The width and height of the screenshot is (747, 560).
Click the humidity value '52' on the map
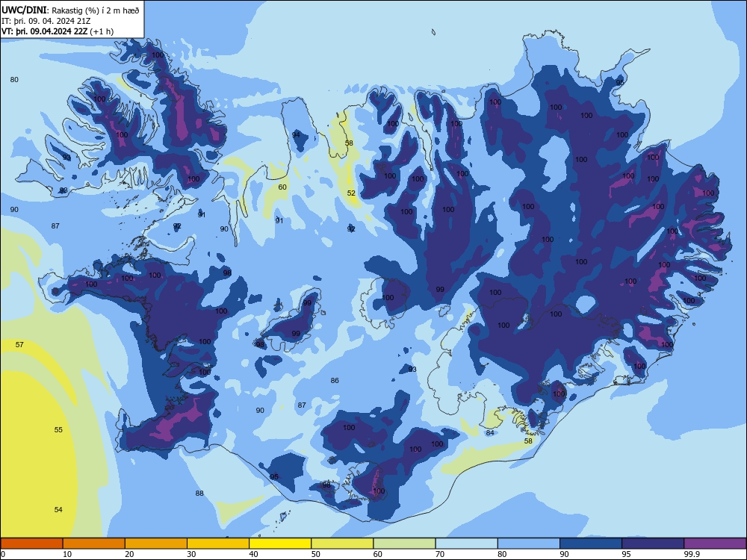(351, 193)
